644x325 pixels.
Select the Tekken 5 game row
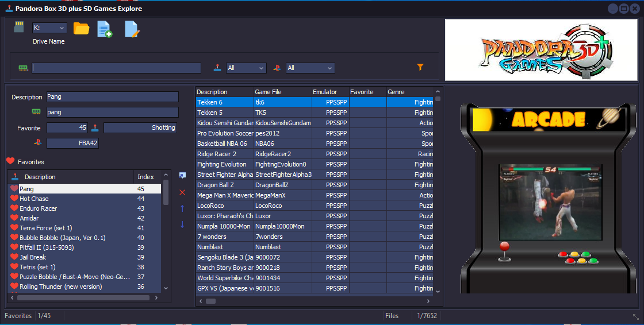pyautogui.click(x=315, y=113)
